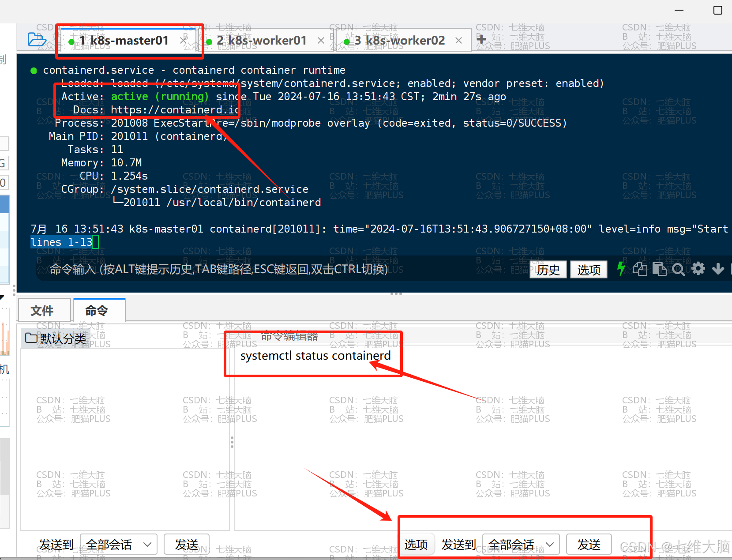The height and width of the screenshot is (560, 732).
Task: Maximize the window
Action: [718, 10]
